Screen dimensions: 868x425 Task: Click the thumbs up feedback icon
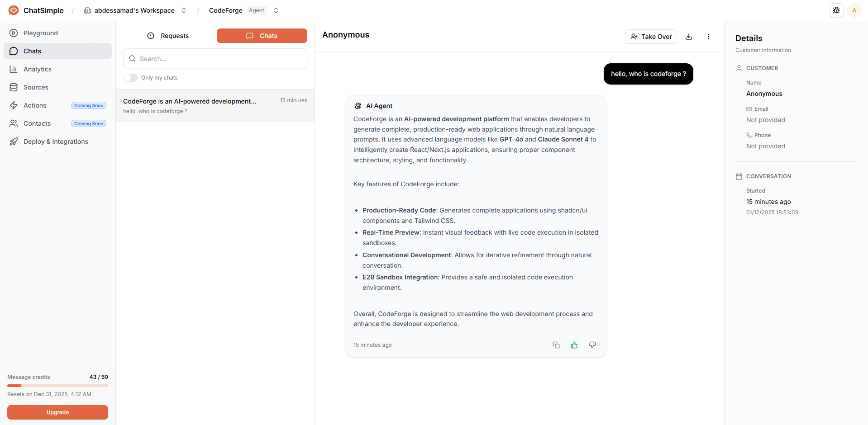[574, 345]
